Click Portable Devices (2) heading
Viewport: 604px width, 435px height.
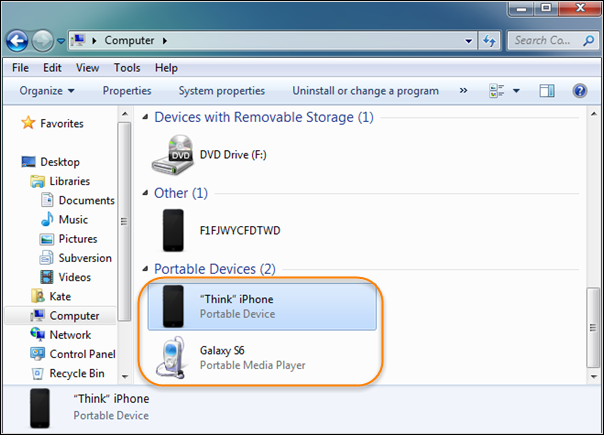pos(215,269)
